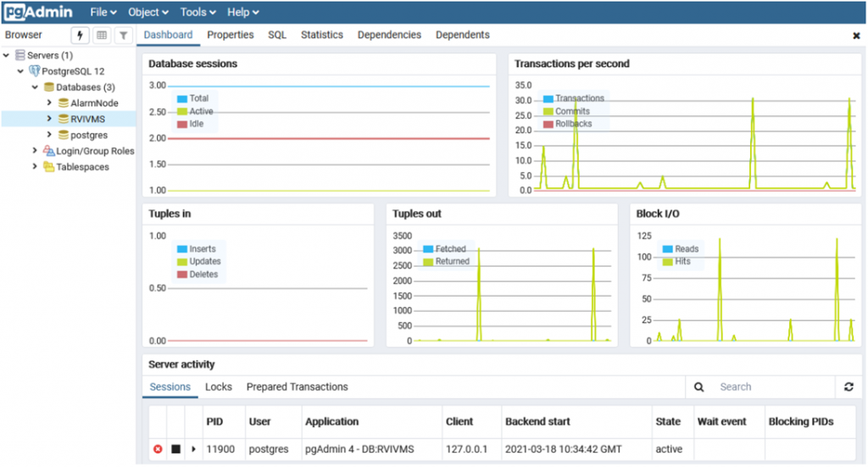Open the View Data grid icon
Screen dimensions: 868x467
click(x=102, y=35)
